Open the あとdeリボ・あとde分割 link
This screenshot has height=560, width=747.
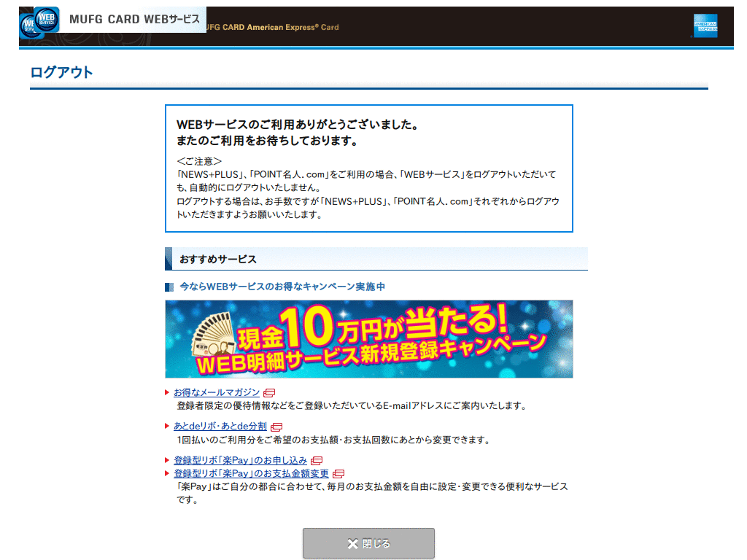(x=220, y=426)
